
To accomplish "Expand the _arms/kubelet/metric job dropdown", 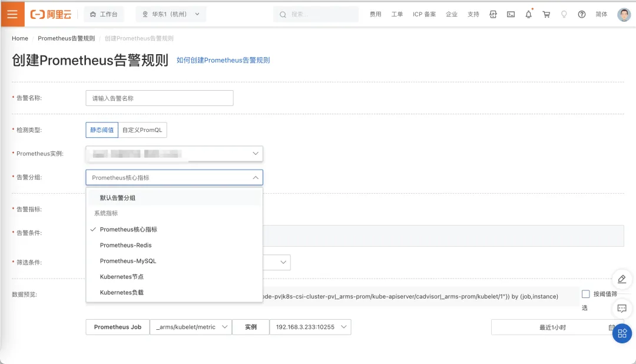I will click(191, 327).
